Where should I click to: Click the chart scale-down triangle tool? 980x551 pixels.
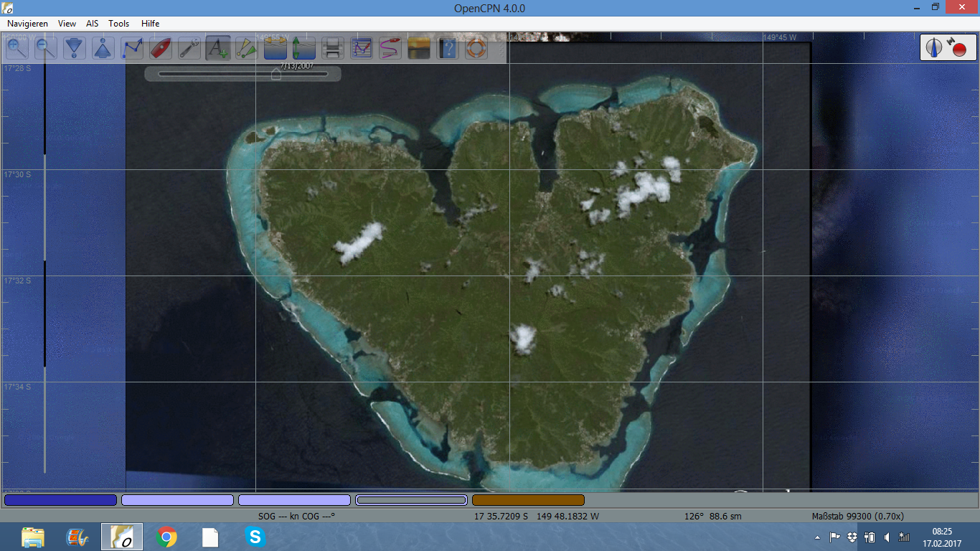(x=74, y=48)
